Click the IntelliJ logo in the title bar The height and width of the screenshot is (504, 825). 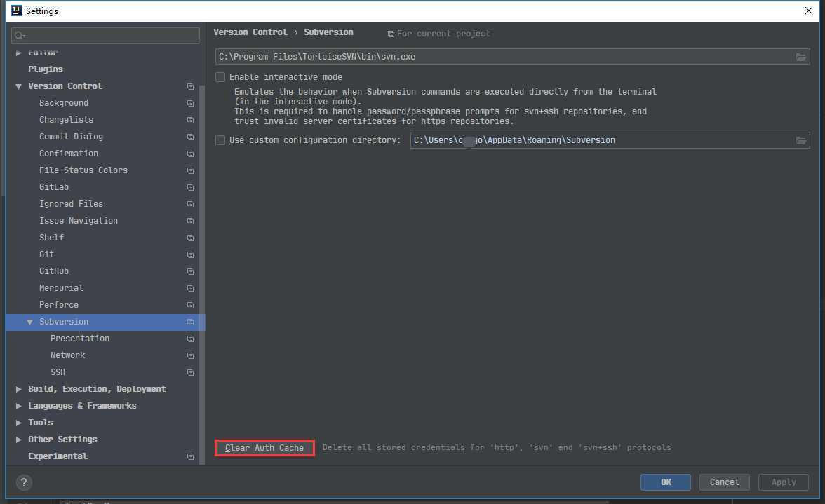point(17,11)
